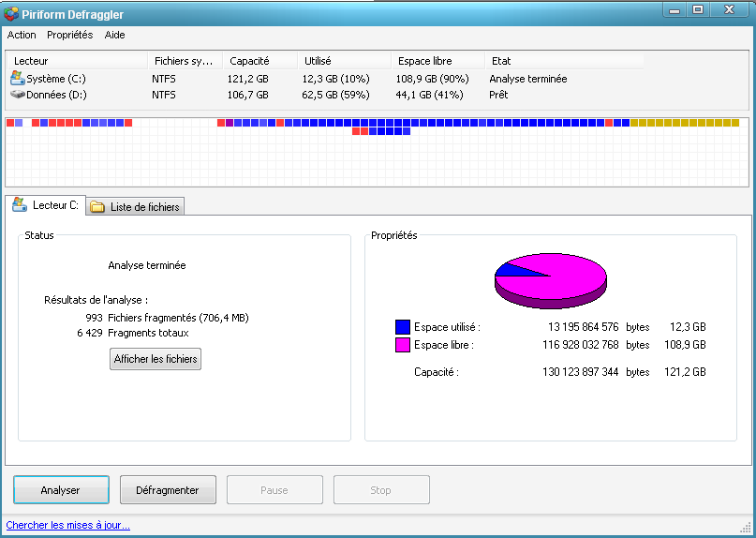Click the '106,7 GB' capacity cell for D:
This screenshot has height=538, width=756.
tap(248, 95)
